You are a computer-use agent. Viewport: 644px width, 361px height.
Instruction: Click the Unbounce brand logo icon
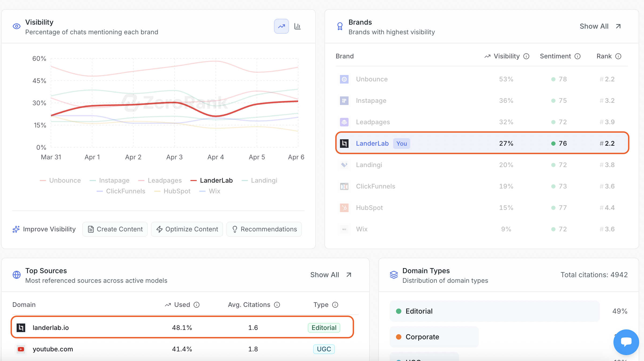point(344,79)
